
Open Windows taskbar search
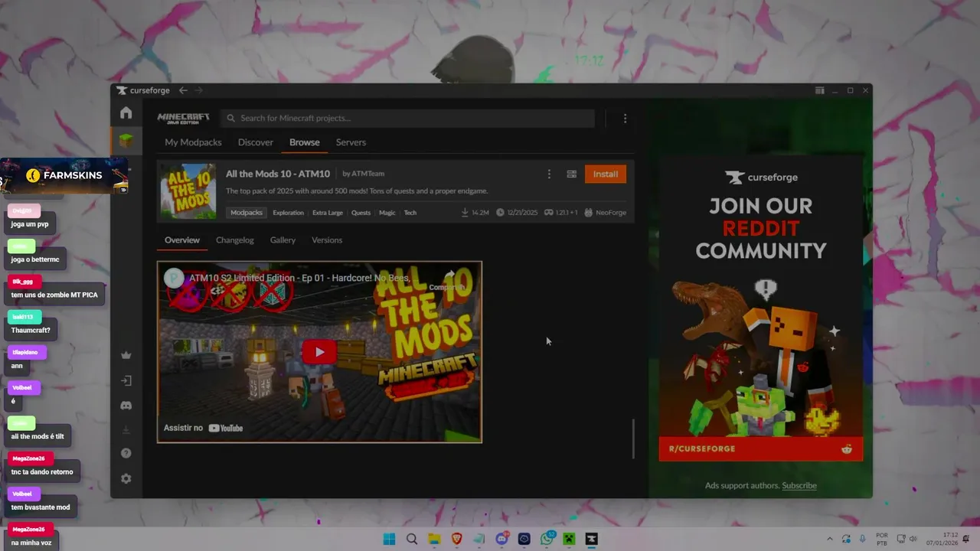(412, 540)
